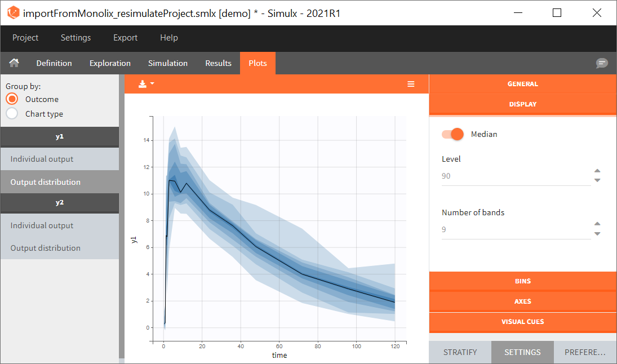The image size is (617, 364).
Task: Increase Level value with up arrow
Action: 597,171
